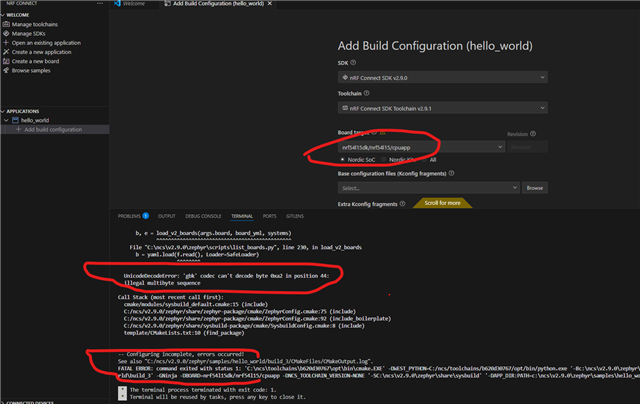Click the plus icon beside Add build configuration

(x=18, y=129)
